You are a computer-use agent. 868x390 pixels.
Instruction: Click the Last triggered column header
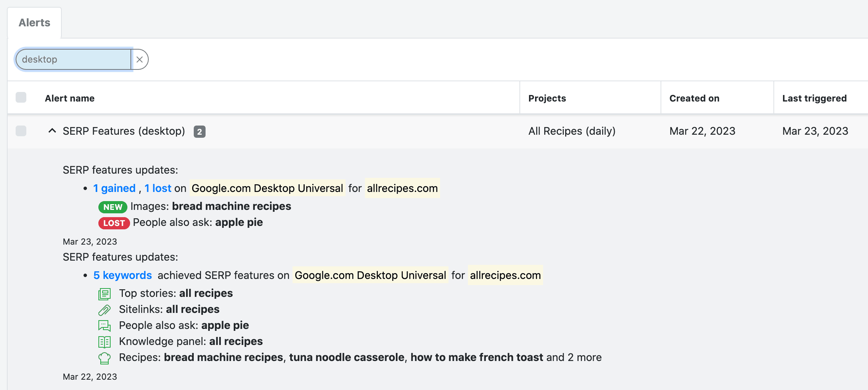point(815,98)
